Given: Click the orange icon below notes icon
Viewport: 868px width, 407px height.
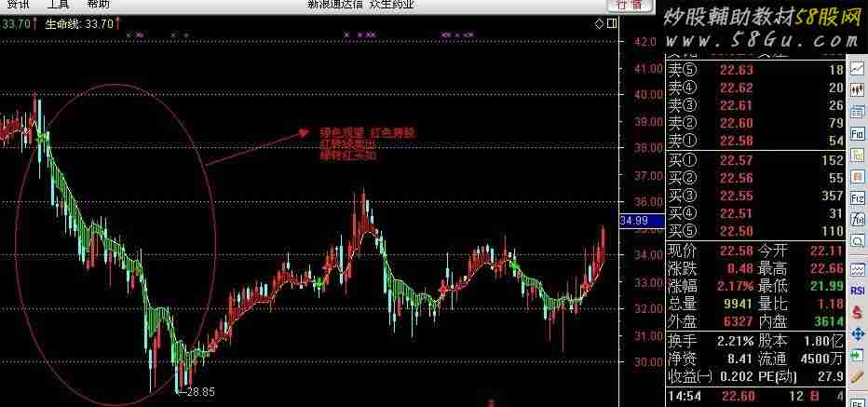Looking at the screenshot, I should pyautogui.click(x=858, y=177).
